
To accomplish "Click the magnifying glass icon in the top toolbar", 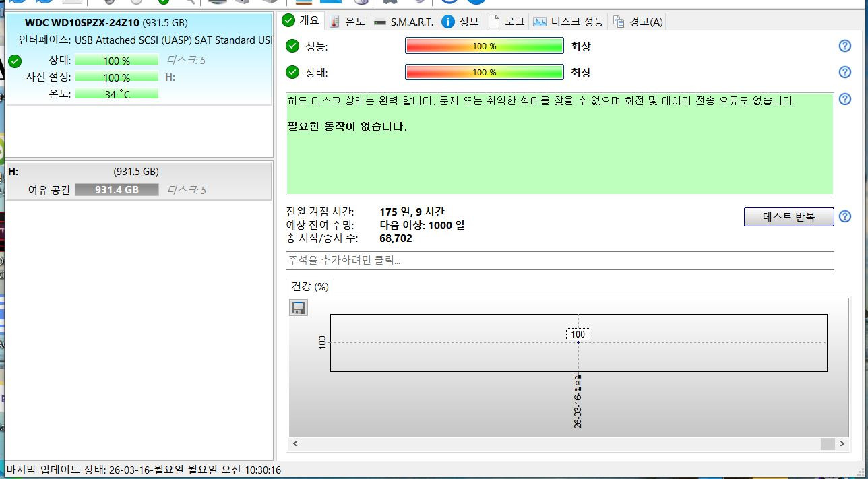I will (x=191, y=3).
